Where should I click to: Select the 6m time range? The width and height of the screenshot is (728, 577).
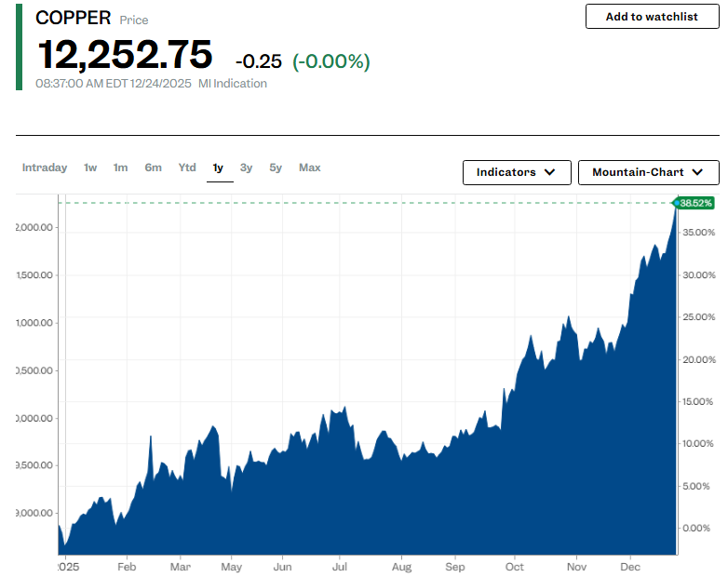(x=153, y=168)
